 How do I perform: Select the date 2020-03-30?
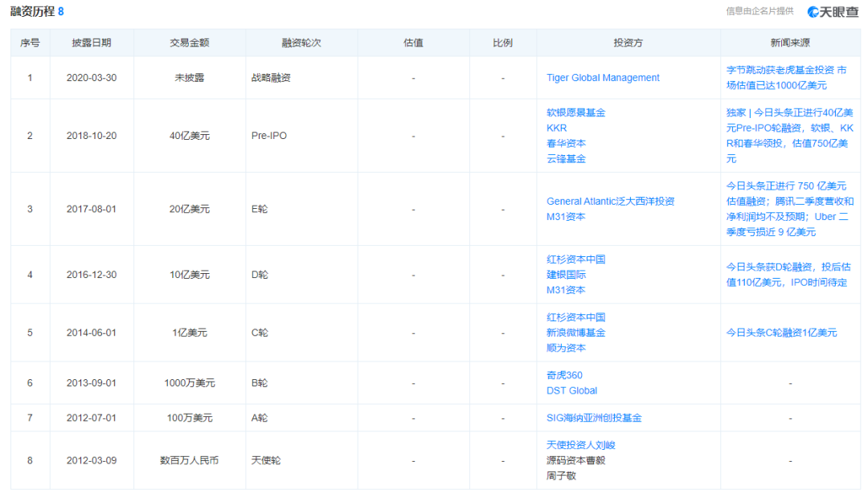click(92, 78)
